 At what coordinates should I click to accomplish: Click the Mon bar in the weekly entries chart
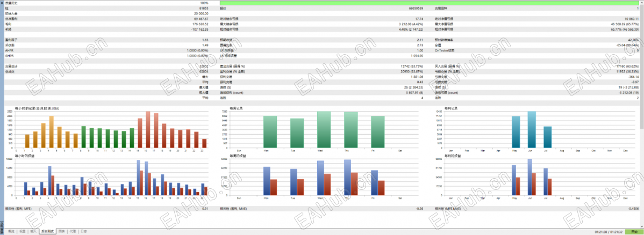[270, 131]
